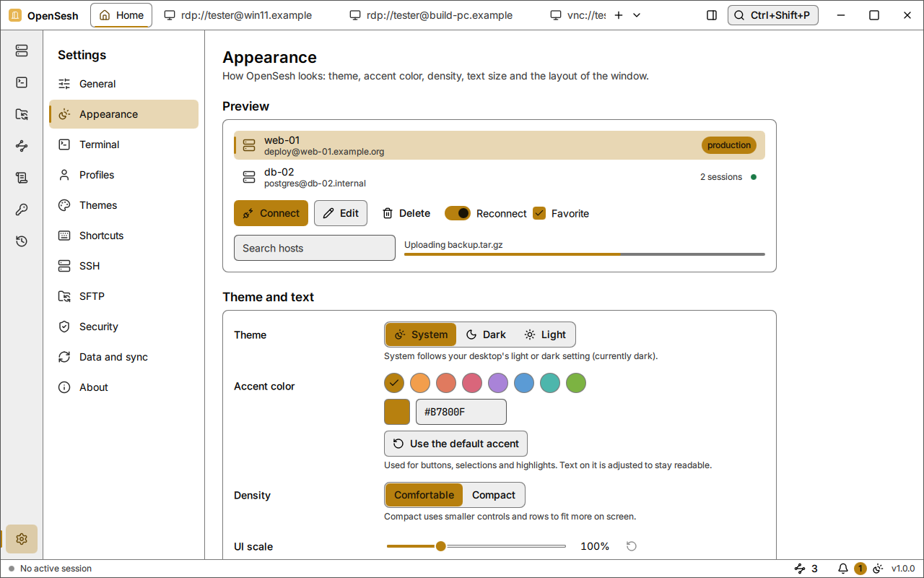924x578 pixels.
Task: Open Terminal settings section
Action: pyautogui.click(x=123, y=144)
